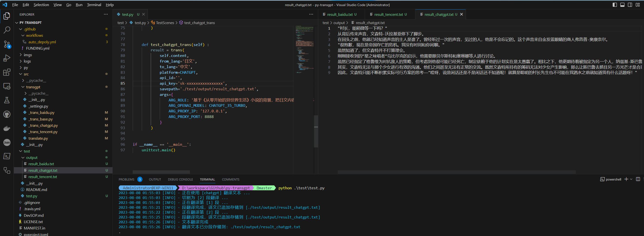Close the result_chatgpt.txt tab
The height and width of the screenshot is (236, 644).
pyautogui.click(x=461, y=15)
